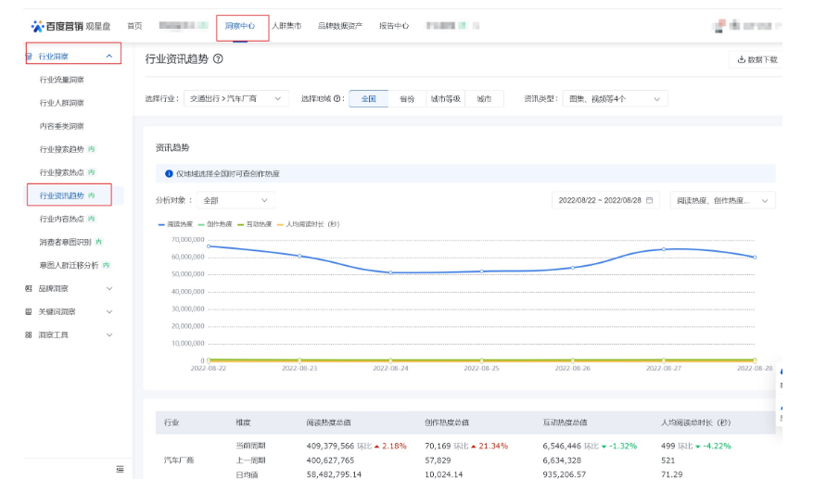Screen dimensions: 839x504
Task: Open 意图人群迁移分析 in sidebar
Action: [x=69, y=265]
